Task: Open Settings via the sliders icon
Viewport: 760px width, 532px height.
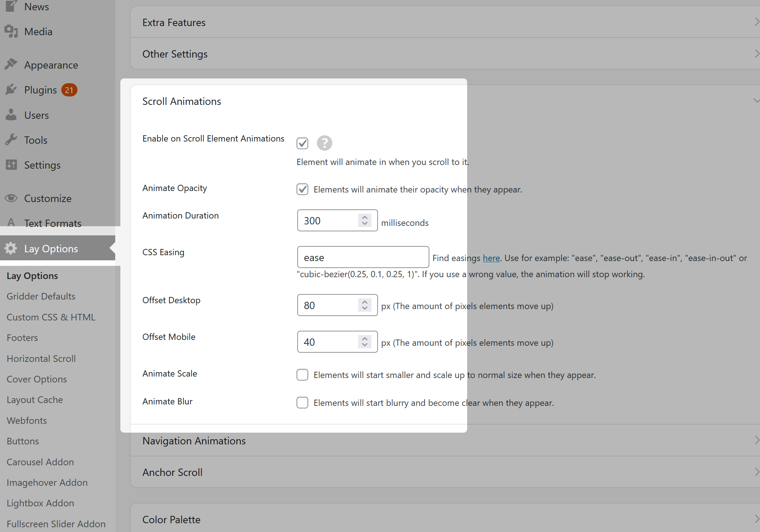Action: [11, 165]
